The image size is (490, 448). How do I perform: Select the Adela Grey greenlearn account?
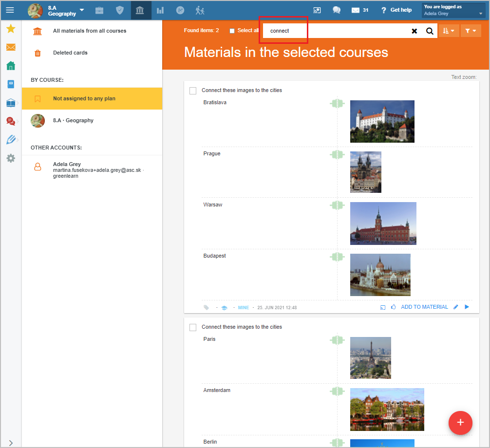[x=92, y=170]
